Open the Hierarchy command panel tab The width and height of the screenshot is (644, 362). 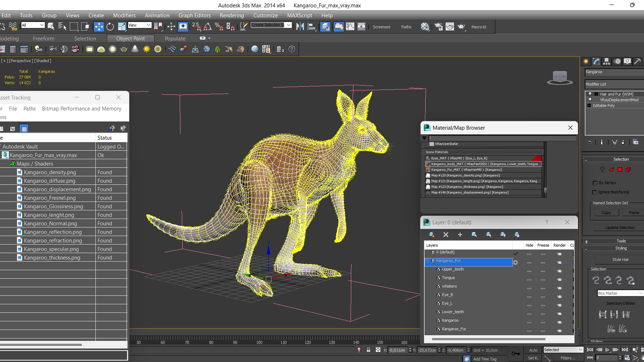(x=606, y=61)
